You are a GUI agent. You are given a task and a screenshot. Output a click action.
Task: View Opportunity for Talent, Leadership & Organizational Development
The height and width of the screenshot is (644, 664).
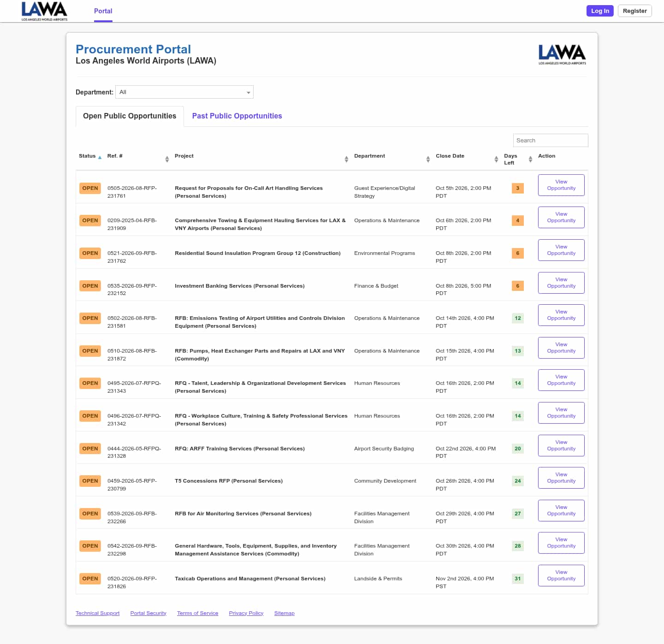point(561,380)
